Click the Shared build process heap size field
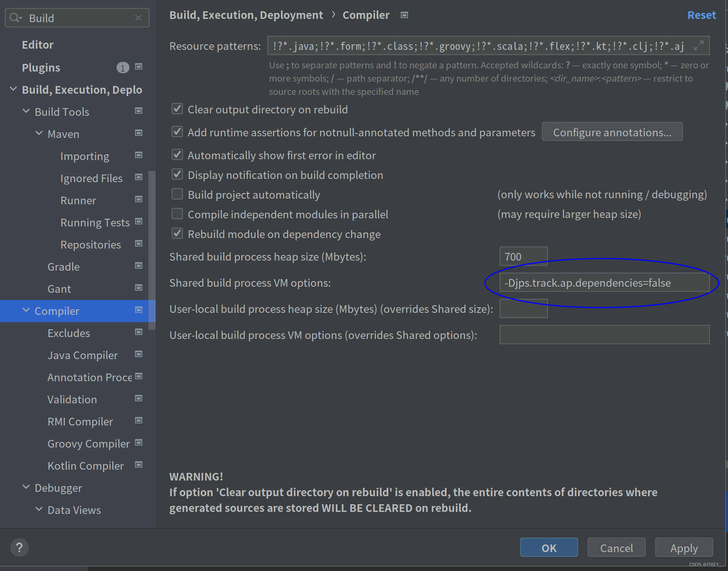 click(523, 257)
